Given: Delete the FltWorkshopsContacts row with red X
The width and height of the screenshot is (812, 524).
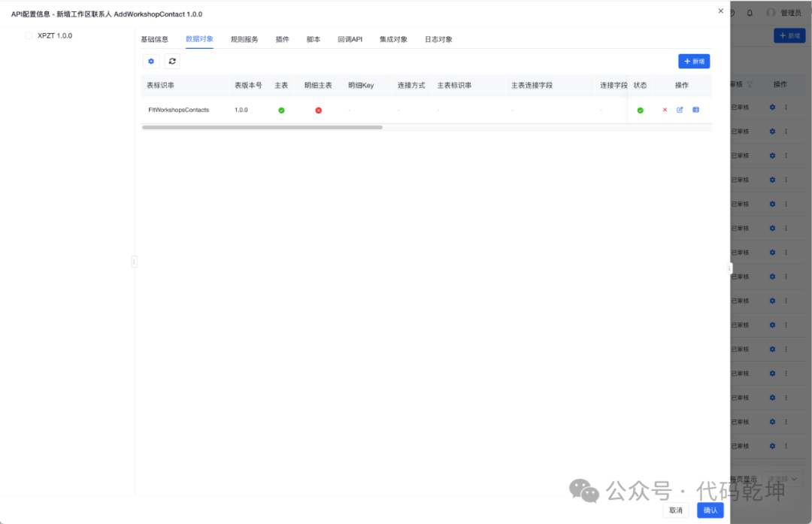Looking at the screenshot, I should 665,110.
